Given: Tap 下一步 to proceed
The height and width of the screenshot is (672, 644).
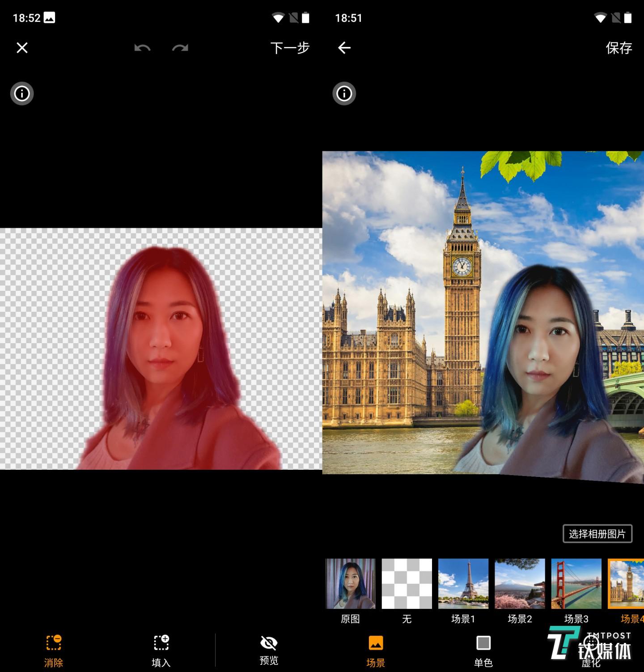Looking at the screenshot, I should click(290, 48).
